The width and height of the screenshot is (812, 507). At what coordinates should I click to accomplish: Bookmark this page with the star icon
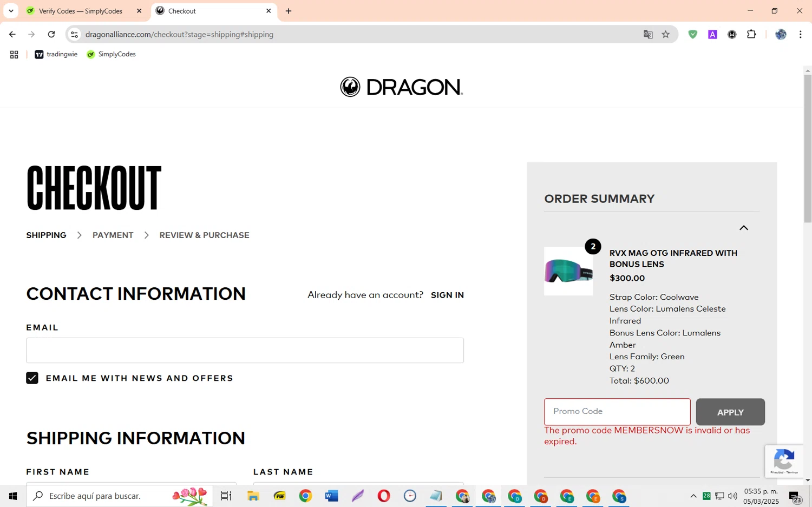[x=666, y=34]
